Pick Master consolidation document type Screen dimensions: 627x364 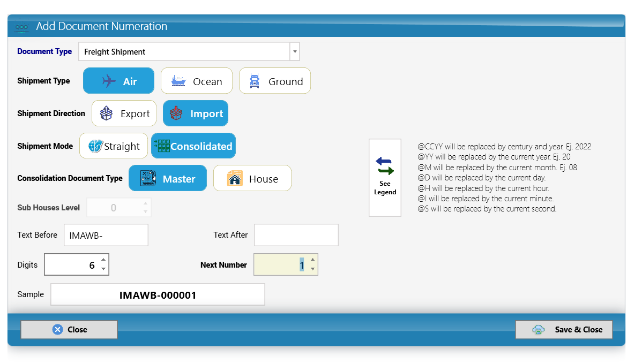168,178
